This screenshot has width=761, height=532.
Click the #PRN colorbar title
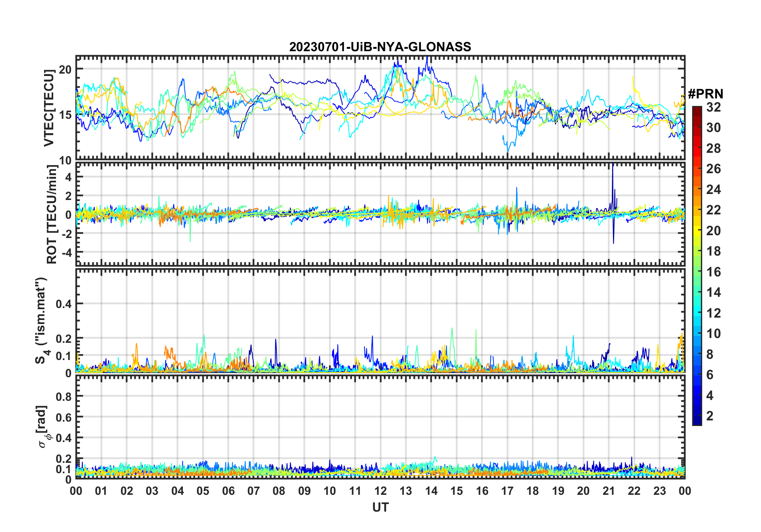coord(705,94)
